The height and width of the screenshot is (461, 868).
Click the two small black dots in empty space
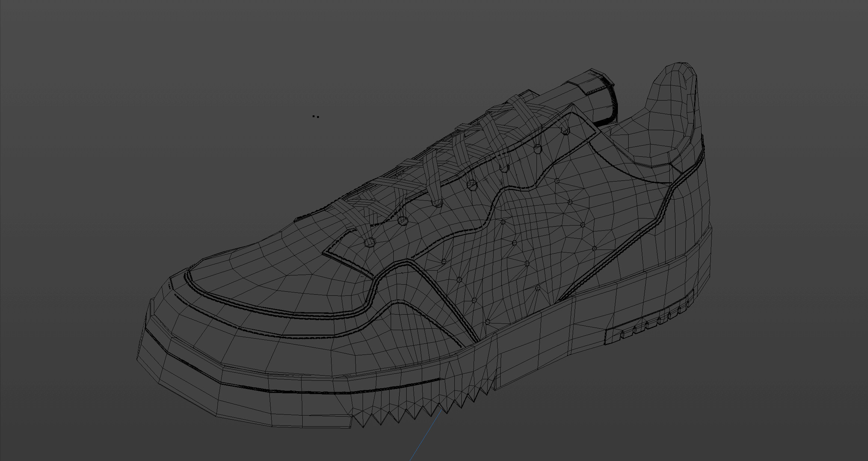tap(316, 116)
